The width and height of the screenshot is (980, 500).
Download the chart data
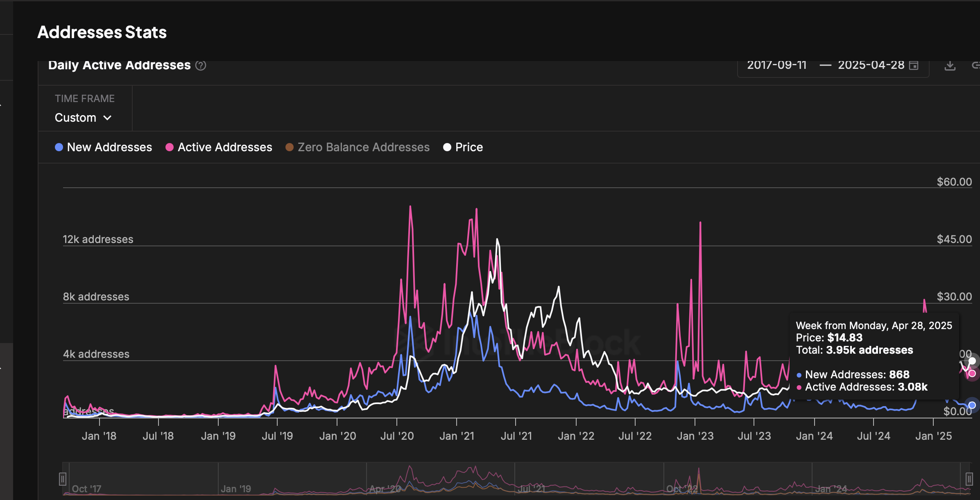950,66
